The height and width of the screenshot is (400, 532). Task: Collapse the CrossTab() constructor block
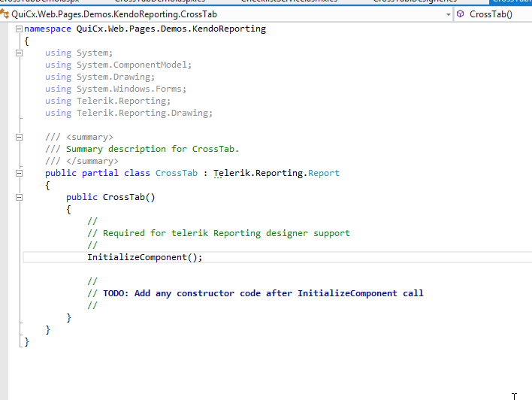[x=20, y=197]
